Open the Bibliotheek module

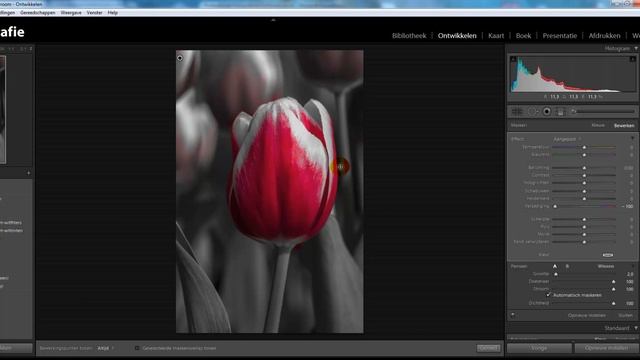pos(409,36)
